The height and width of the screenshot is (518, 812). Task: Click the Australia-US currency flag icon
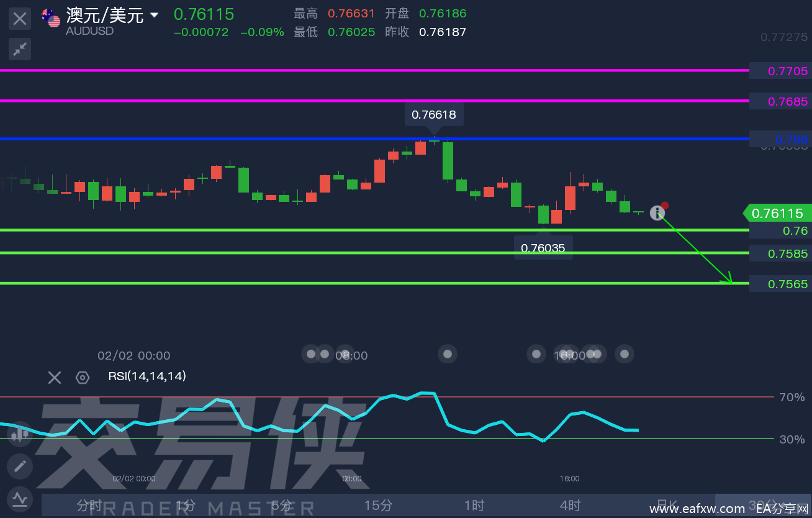pyautogui.click(x=51, y=18)
